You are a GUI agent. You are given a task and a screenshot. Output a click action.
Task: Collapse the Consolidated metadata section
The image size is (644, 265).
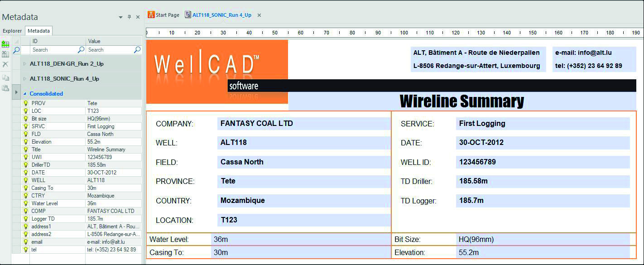25,93
